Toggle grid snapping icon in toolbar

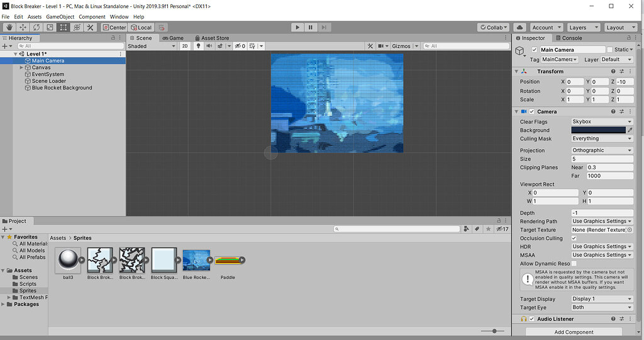(x=162, y=28)
